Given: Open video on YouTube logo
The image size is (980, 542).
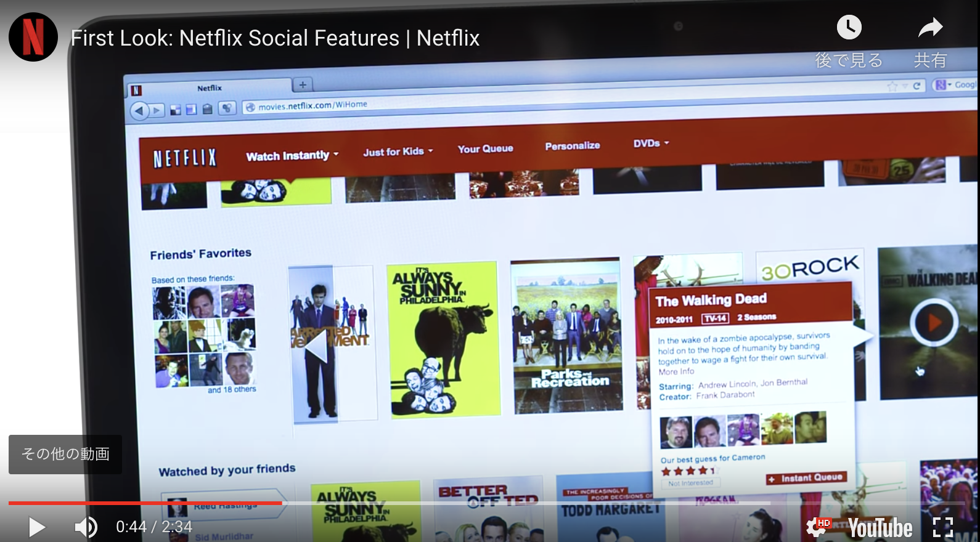Looking at the screenshot, I should [880, 528].
